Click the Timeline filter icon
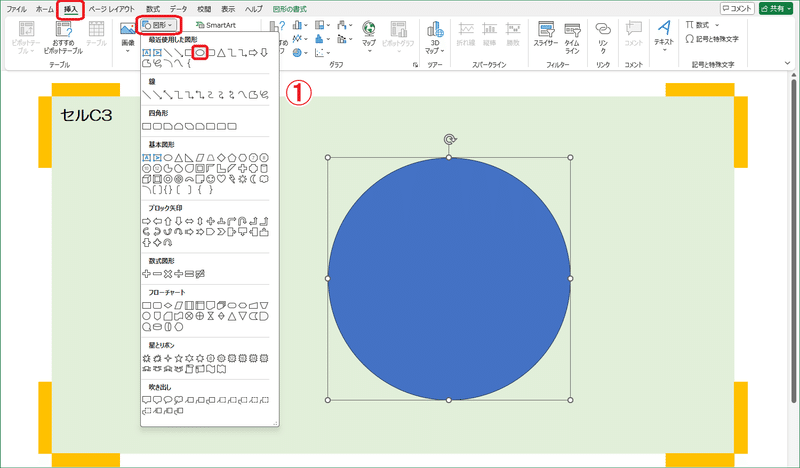This screenshot has width=800, height=468. coord(572,39)
